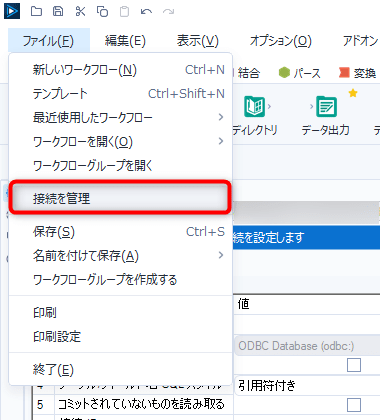Open the Join tool category

pos(249,73)
